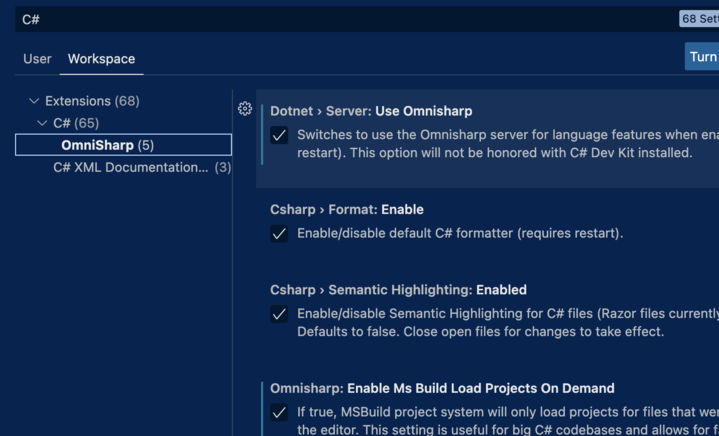The width and height of the screenshot is (719, 436).
Task: Click the C# (65) tree label
Action: pos(76,123)
